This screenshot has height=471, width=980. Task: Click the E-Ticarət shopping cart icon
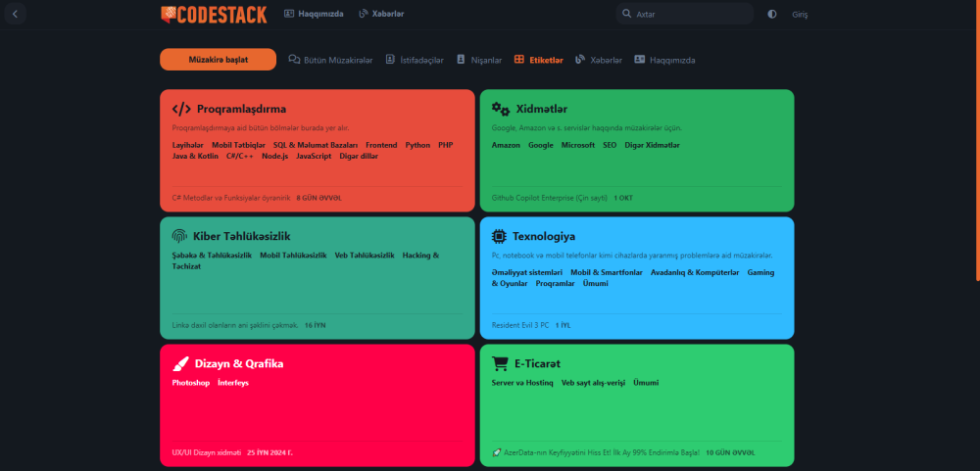(x=500, y=363)
